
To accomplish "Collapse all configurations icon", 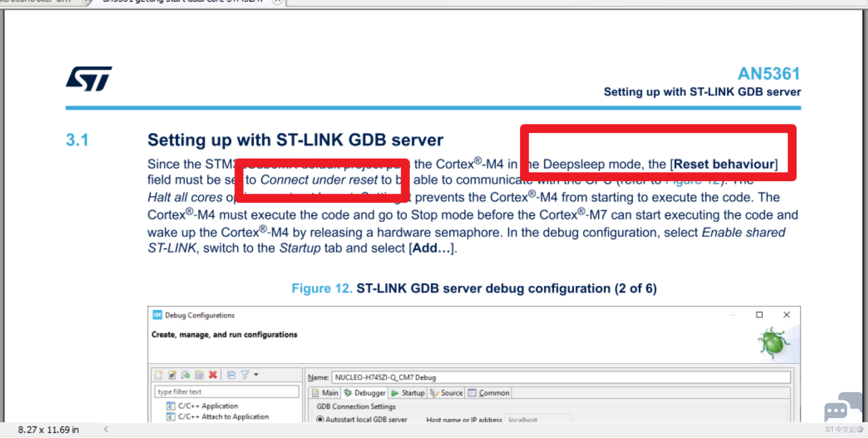I will pos(231,375).
